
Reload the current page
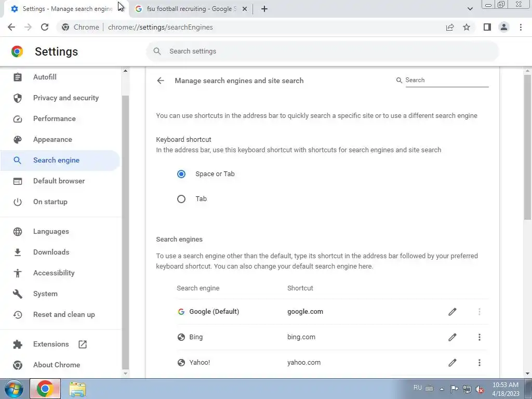coord(45,27)
